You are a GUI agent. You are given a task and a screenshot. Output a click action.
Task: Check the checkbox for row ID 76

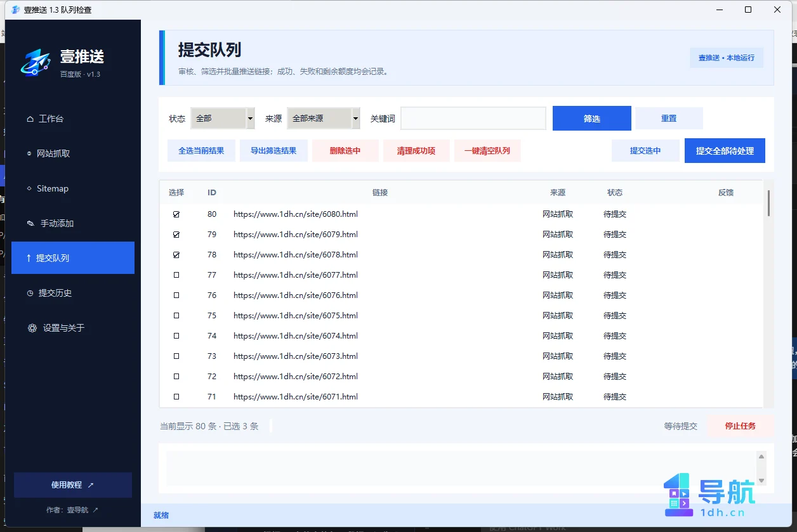coord(176,295)
